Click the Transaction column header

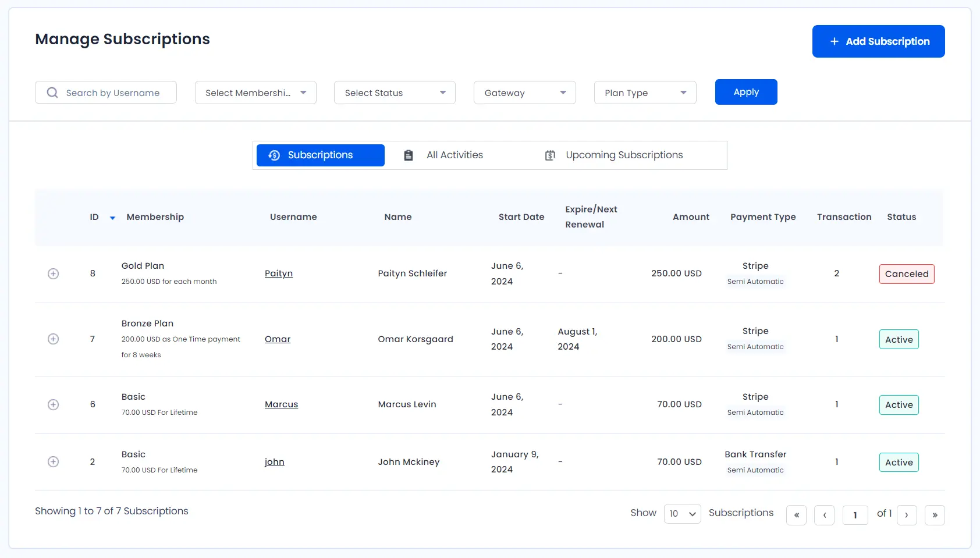[844, 217]
